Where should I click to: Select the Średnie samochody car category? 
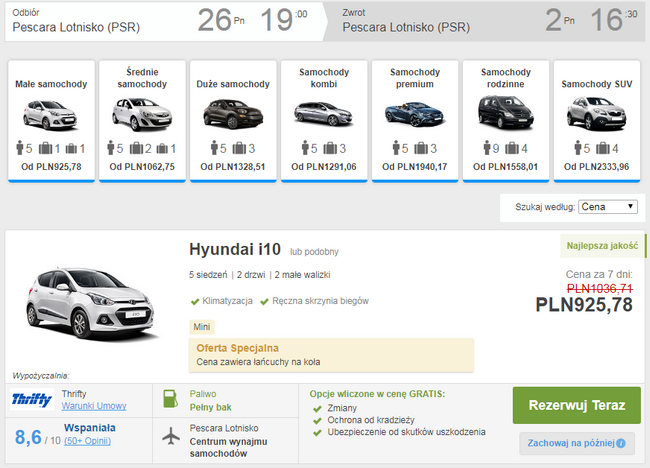[142, 121]
